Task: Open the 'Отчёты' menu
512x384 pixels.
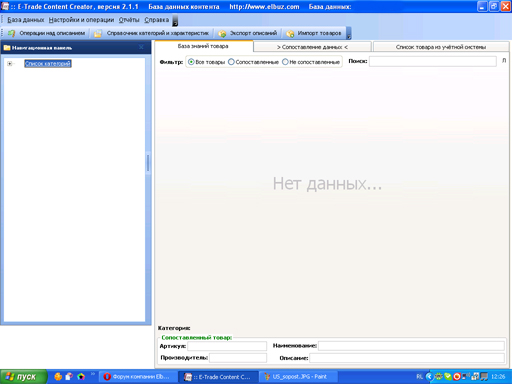Action: [129, 20]
